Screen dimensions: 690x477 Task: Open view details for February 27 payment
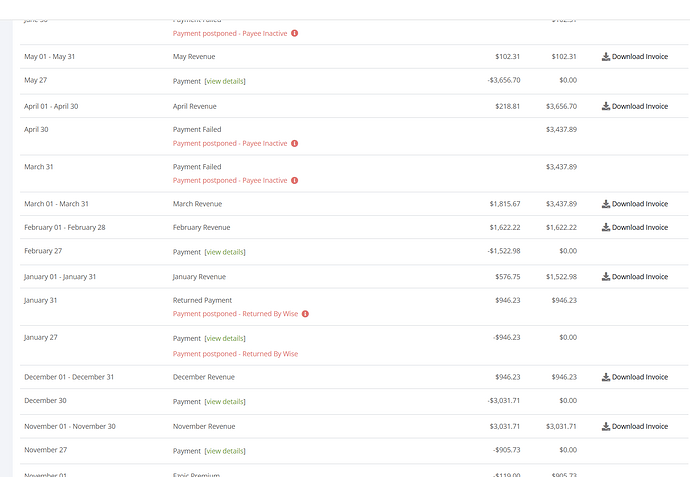pyautogui.click(x=225, y=252)
